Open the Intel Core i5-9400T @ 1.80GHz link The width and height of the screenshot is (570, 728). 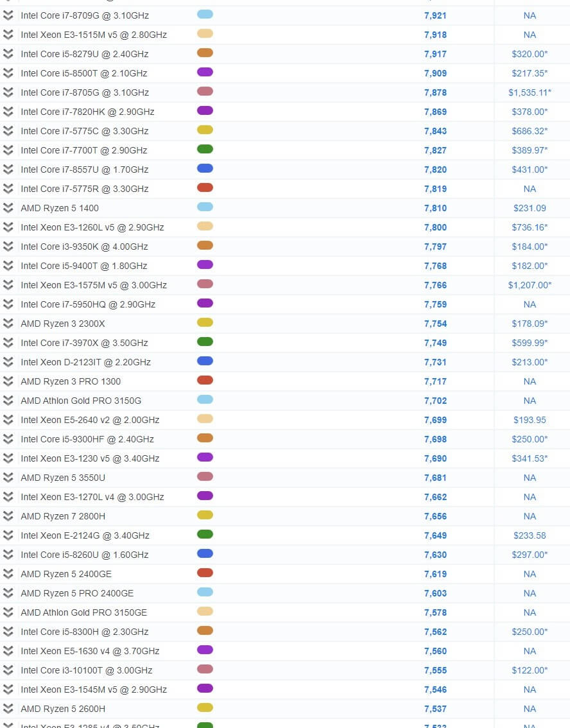pos(84,266)
